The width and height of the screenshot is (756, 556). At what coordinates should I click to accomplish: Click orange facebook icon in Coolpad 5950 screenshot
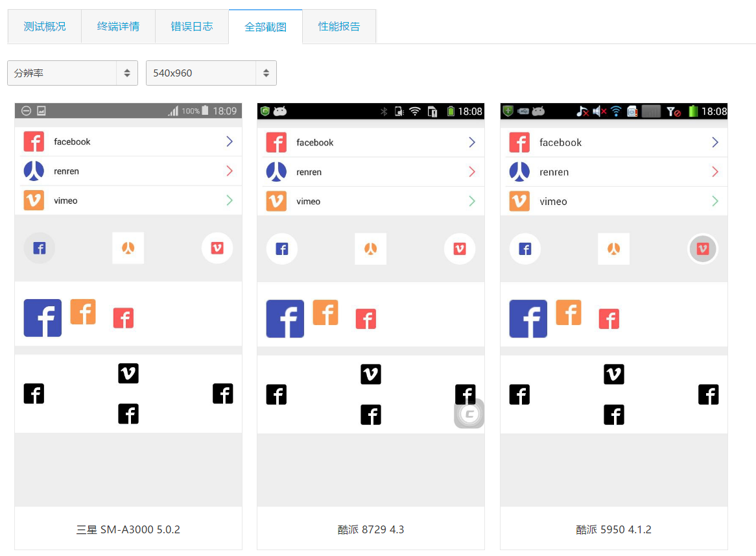[569, 312]
